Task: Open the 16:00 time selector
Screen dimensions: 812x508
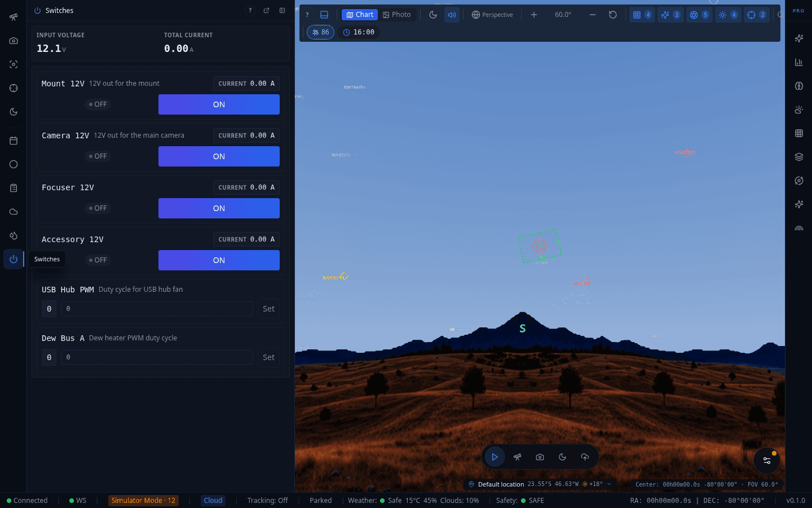Action: click(x=359, y=32)
